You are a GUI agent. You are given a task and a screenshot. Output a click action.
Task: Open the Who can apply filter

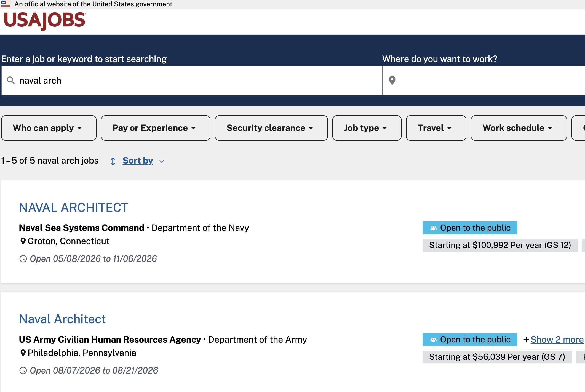click(49, 128)
